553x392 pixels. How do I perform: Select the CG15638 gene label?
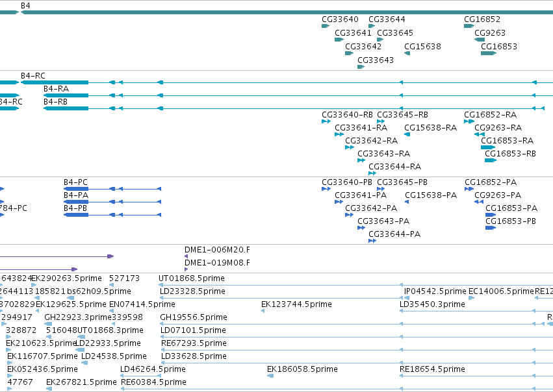coord(422,47)
